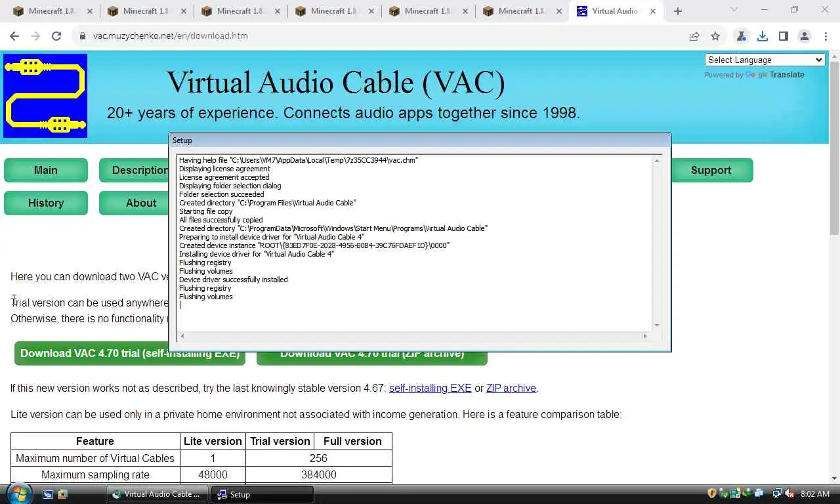The width and height of the screenshot is (840, 504).
Task: Click Download VAC 4.70 trial self-installing EXE
Action: click(x=130, y=354)
